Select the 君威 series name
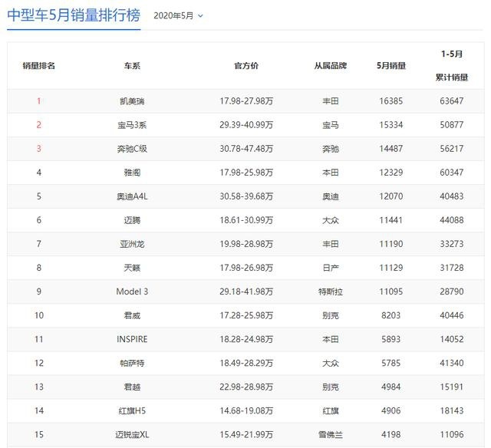 coord(132,315)
